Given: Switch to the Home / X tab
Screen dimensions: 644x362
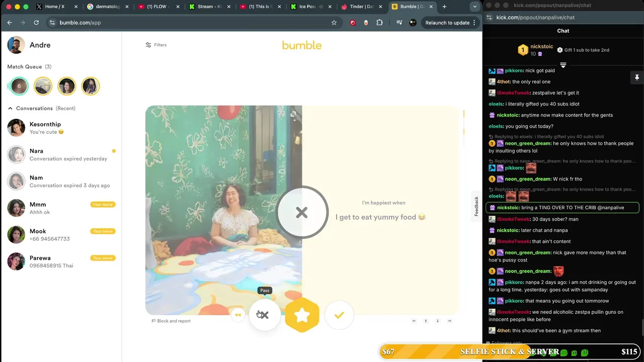Looking at the screenshot, I should point(57,7).
